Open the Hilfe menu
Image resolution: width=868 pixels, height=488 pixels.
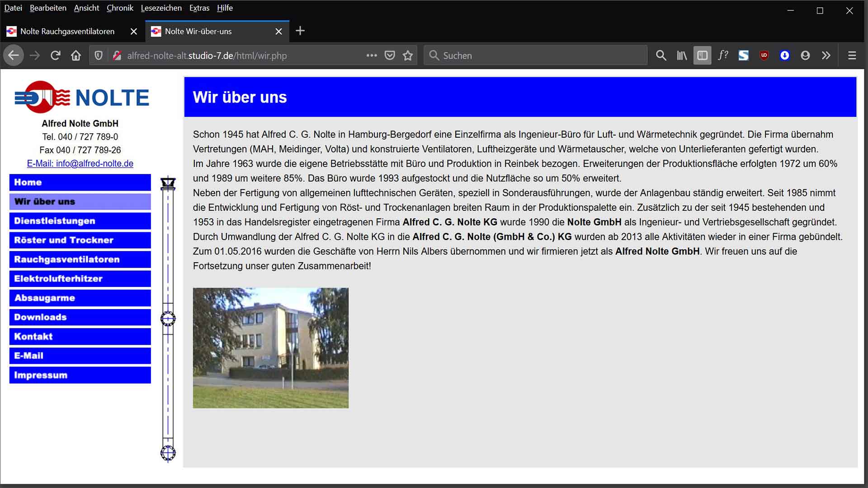pos(225,8)
